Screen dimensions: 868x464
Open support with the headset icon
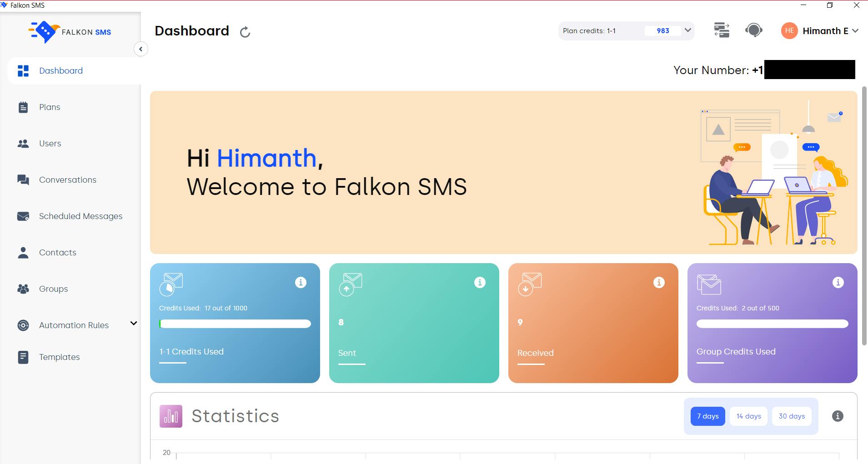click(753, 30)
